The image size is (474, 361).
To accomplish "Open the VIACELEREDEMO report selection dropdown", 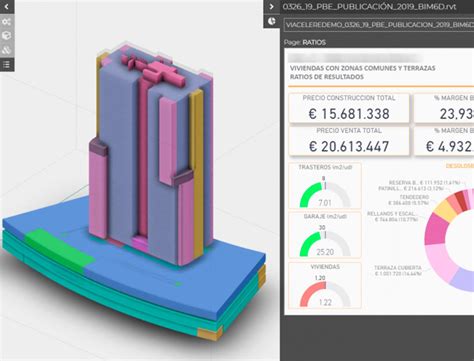I will point(379,25).
